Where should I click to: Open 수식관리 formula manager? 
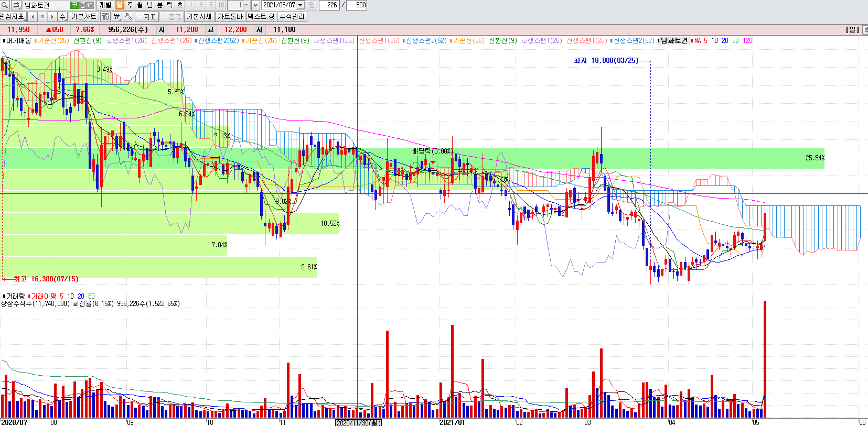click(x=292, y=17)
